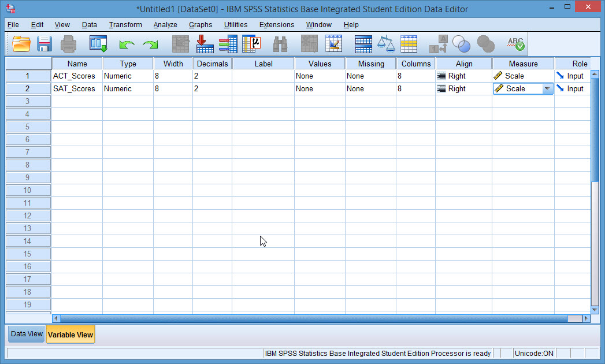Open data document folder icon
This screenshot has width=605, height=364.
pyautogui.click(x=21, y=44)
